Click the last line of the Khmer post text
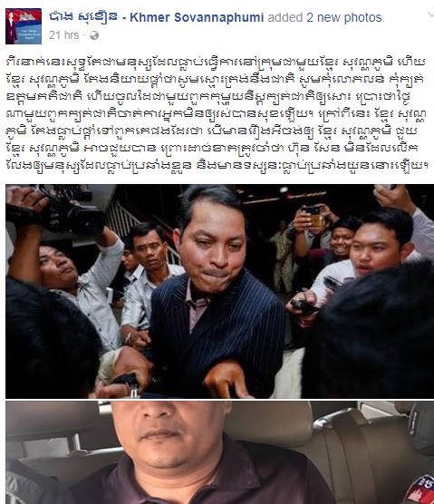The width and height of the screenshot is (434, 504). click(x=217, y=165)
